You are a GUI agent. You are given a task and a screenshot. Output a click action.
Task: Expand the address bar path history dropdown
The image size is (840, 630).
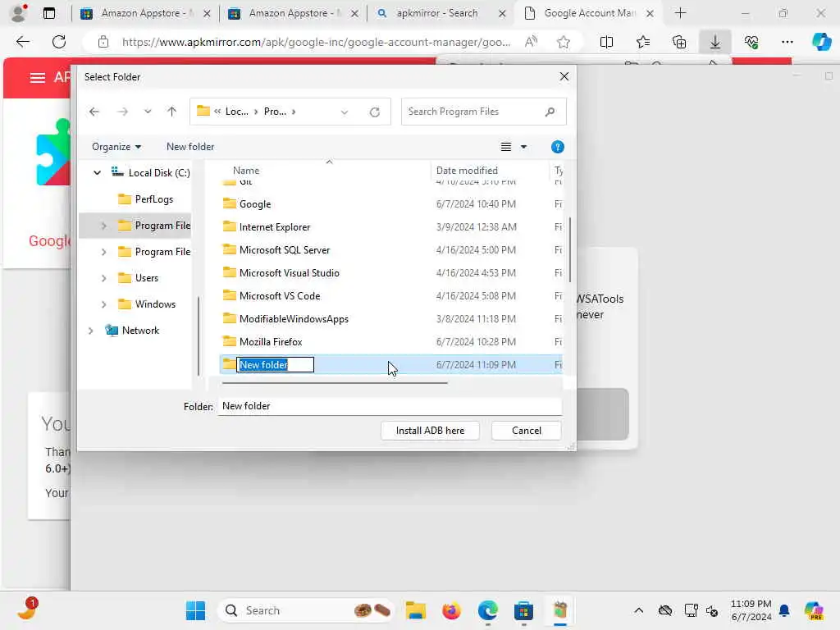(345, 112)
